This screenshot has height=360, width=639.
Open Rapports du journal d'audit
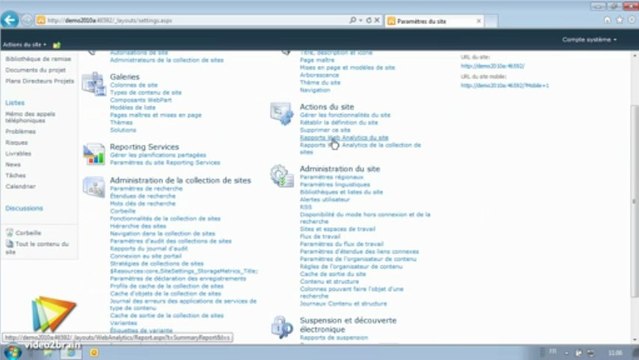click(x=148, y=248)
